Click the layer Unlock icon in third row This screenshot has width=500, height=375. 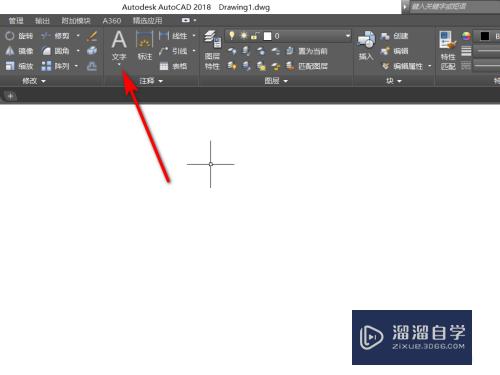276,66
